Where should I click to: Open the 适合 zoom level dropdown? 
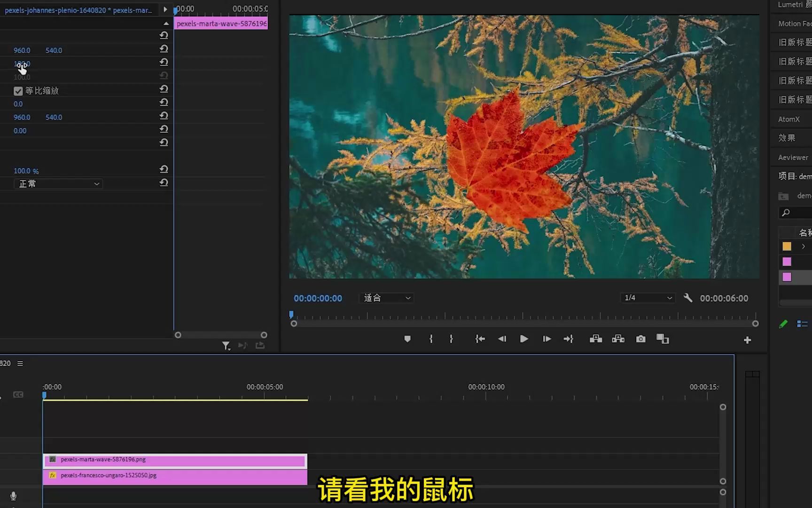(386, 298)
